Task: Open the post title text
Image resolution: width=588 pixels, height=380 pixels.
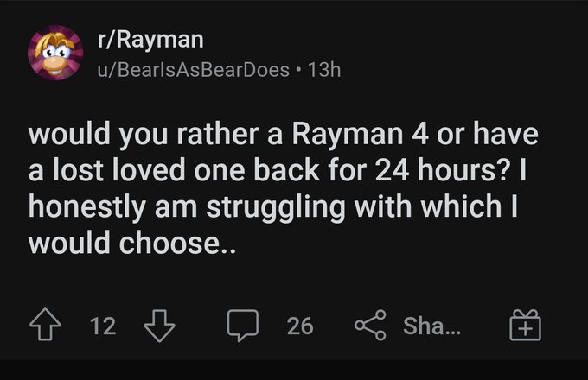Action: pyautogui.click(x=283, y=188)
